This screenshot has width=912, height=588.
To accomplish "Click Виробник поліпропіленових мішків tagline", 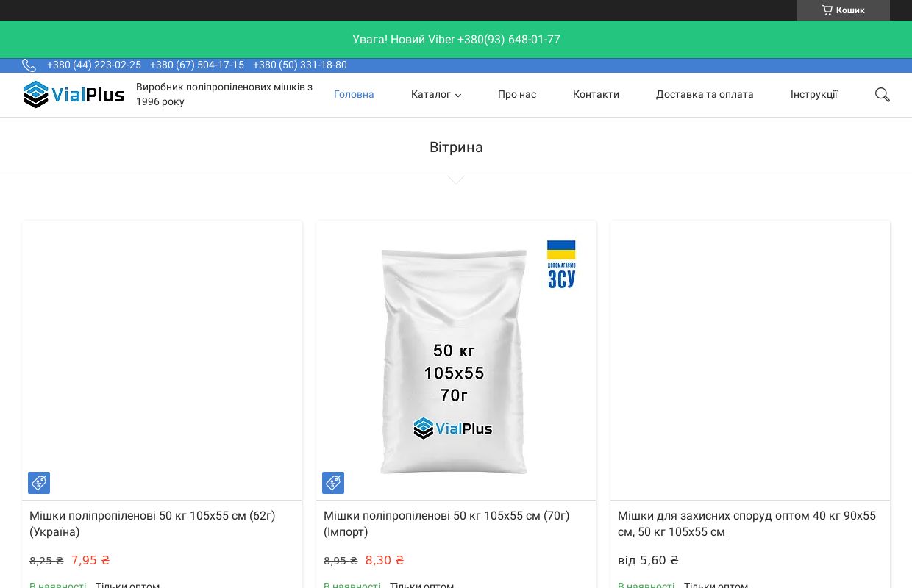I will (224, 94).
